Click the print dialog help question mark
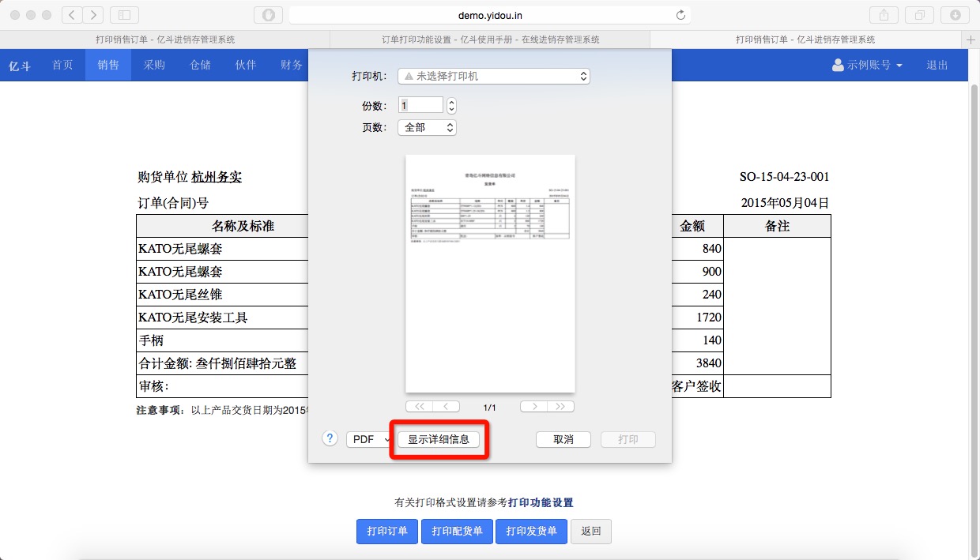The image size is (980, 560). point(330,438)
